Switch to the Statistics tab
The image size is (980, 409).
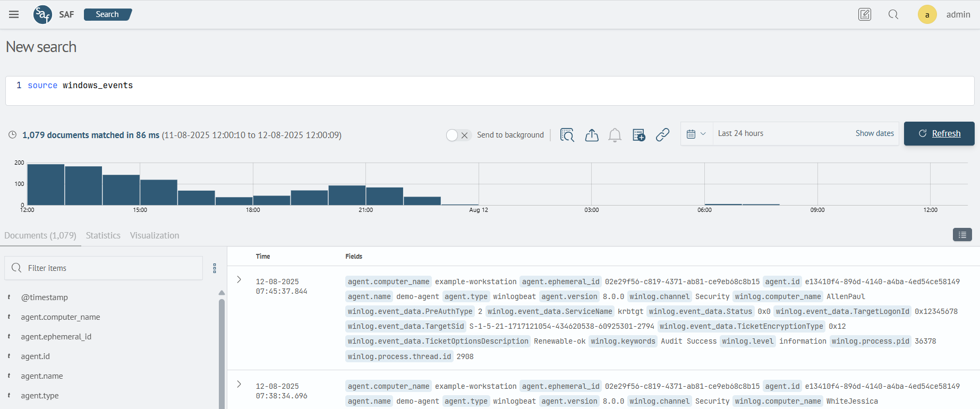coord(103,235)
